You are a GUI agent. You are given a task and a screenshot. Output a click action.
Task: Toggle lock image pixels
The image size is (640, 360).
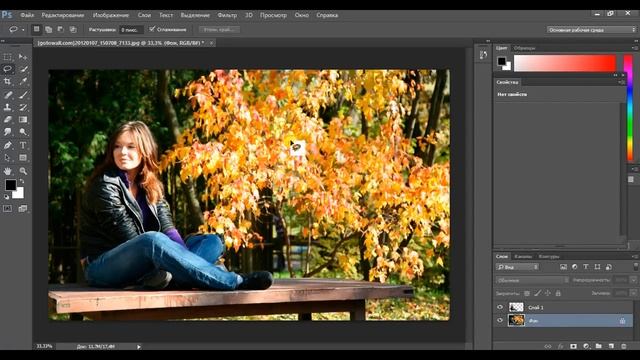[538, 293]
